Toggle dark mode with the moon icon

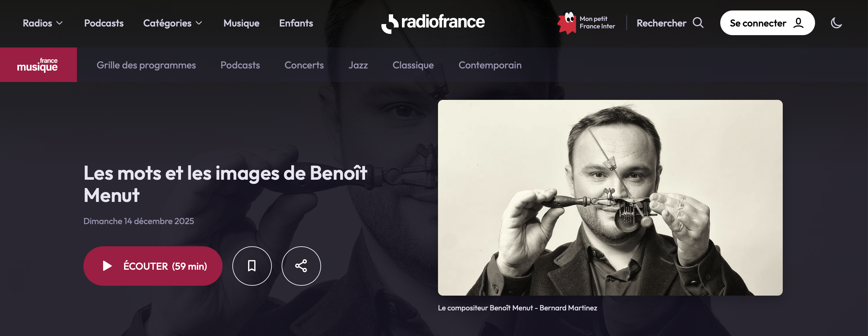point(836,23)
